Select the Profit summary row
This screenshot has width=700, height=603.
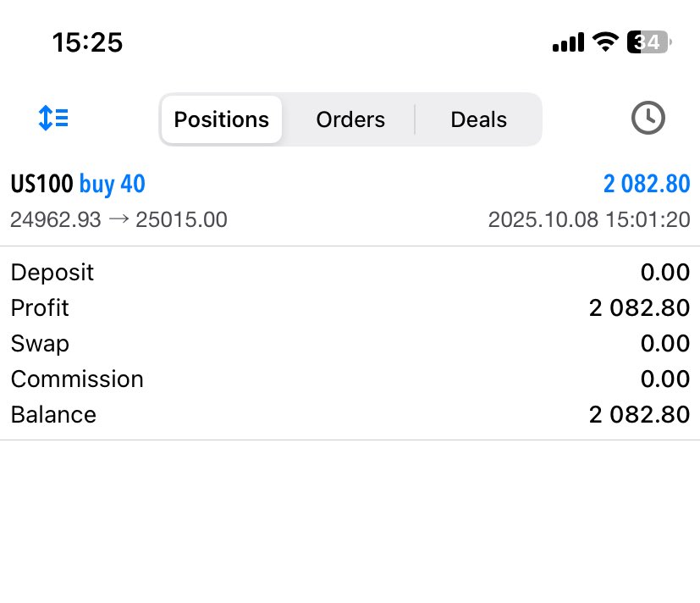click(x=350, y=307)
